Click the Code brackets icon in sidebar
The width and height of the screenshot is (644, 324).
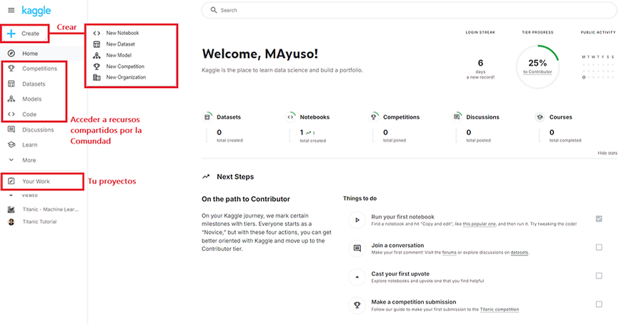pyautogui.click(x=11, y=114)
